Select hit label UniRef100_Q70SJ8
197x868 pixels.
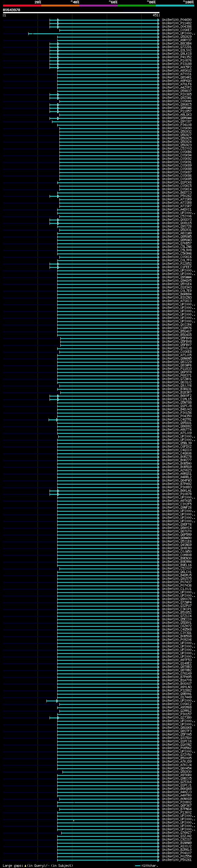[x=177, y=349]
